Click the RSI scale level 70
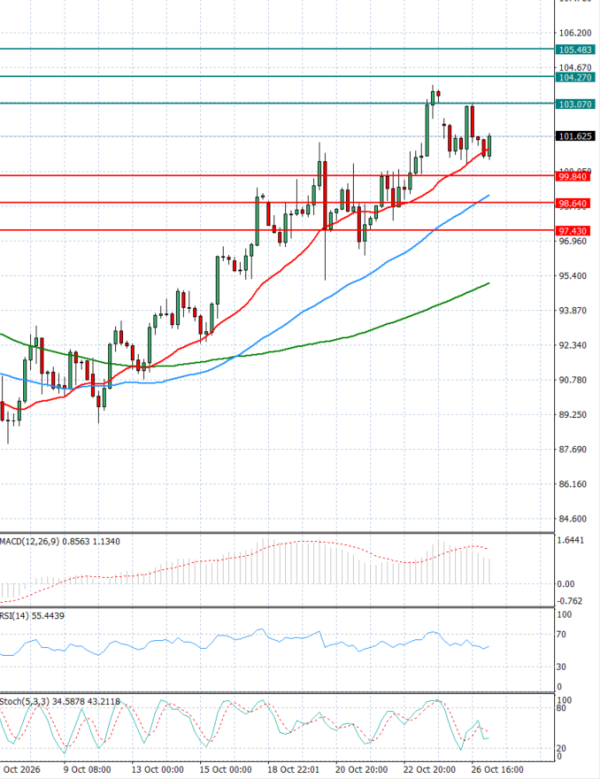Image resolution: width=600 pixels, height=779 pixels. [x=561, y=634]
